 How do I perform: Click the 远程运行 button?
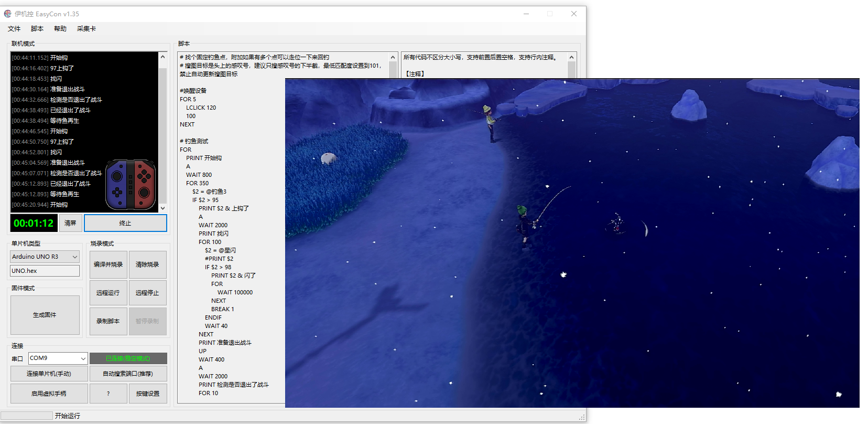[108, 293]
